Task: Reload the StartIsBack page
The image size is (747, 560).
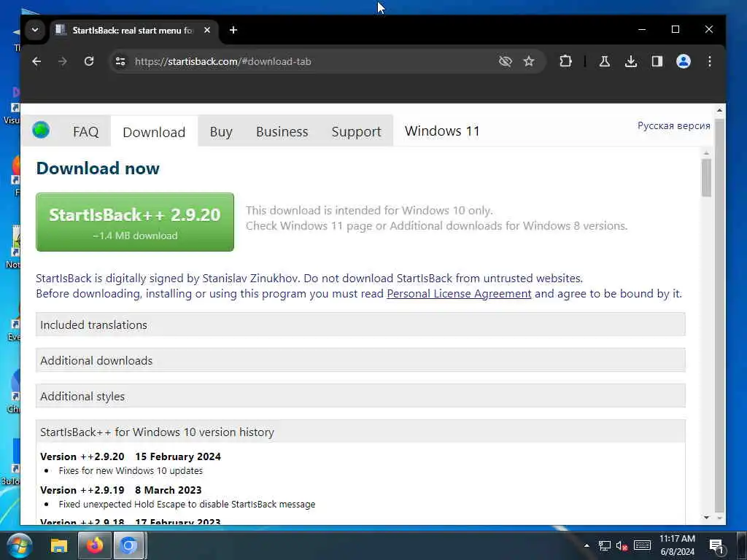Action: pos(88,61)
